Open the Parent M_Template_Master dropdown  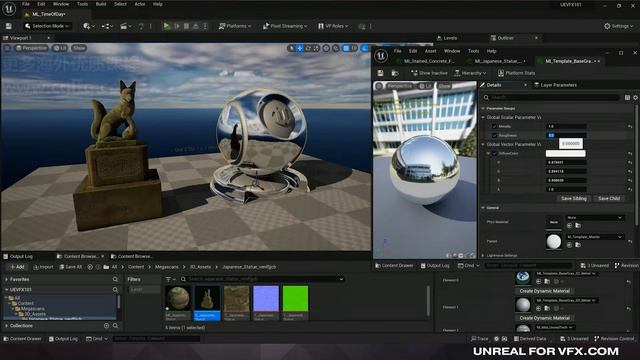click(594, 237)
